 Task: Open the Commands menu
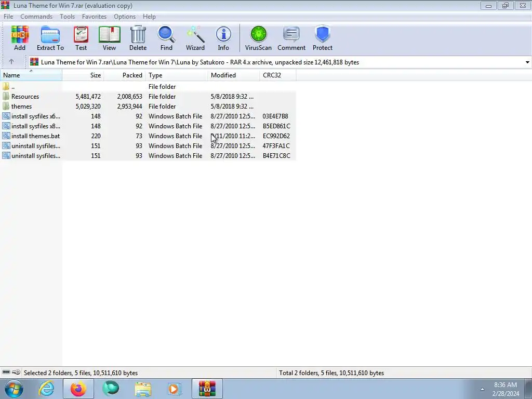pyautogui.click(x=36, y=16)
